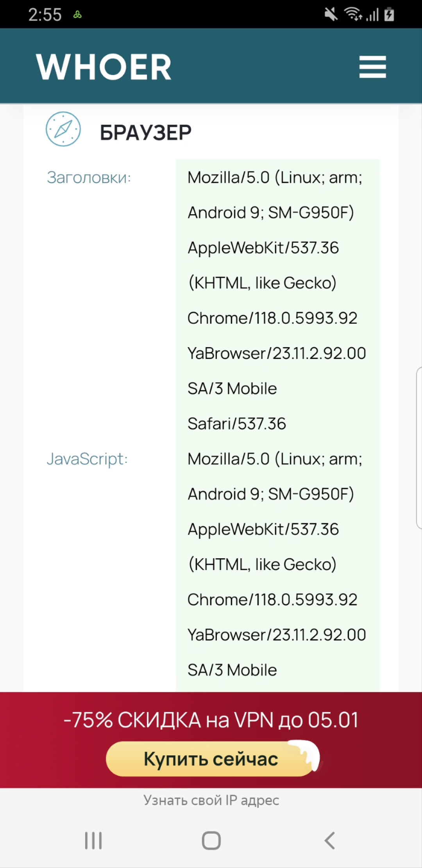Image resolution: width=422 pixels, height=868 pixels.
Task: Tap the compass browser icon
Action: coord(63,129)
